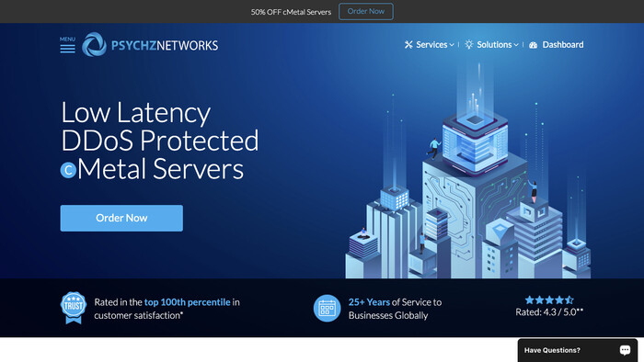Click the Metal Servers headline text
This screenshot has width=644, height=362.
[161, 168]
